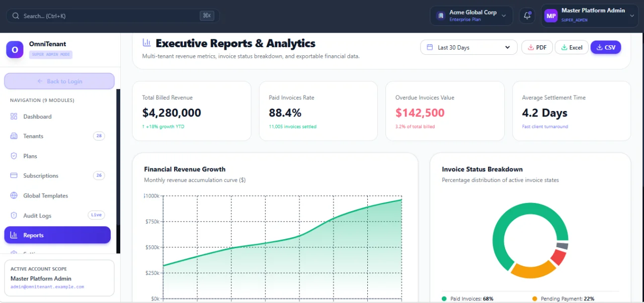Click the ⌘K shortcut badge
The image size is (644, 303).
tap(206, 16)
